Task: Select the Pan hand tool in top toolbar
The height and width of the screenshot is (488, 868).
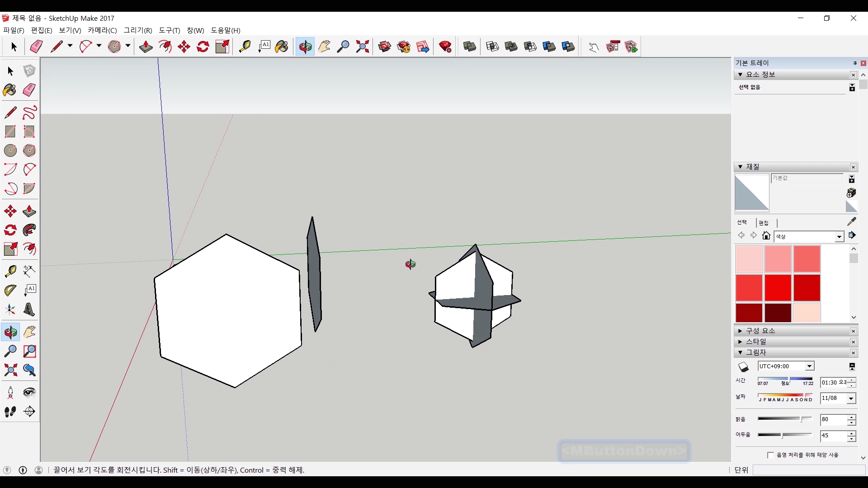Action: tap(324, 47)
